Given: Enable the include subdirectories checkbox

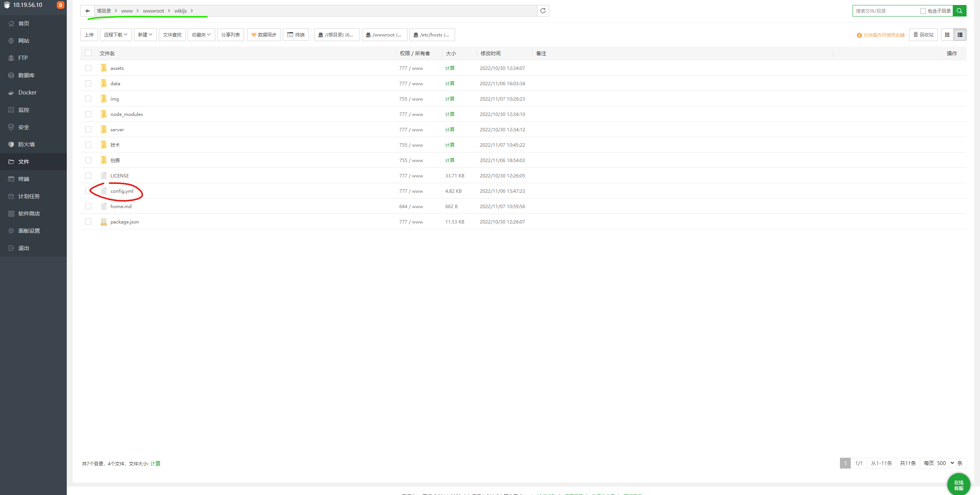Looking at the screenshot, I should point(923,11).
